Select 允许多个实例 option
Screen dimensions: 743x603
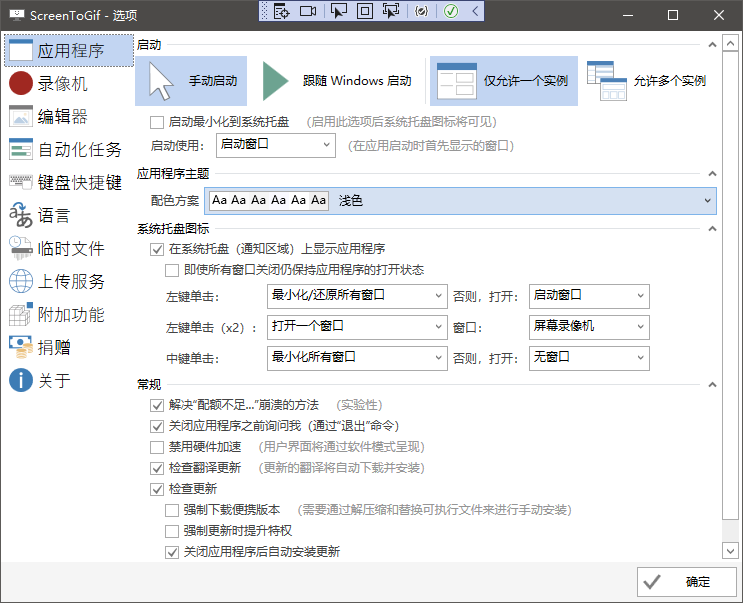pos(647,81)
